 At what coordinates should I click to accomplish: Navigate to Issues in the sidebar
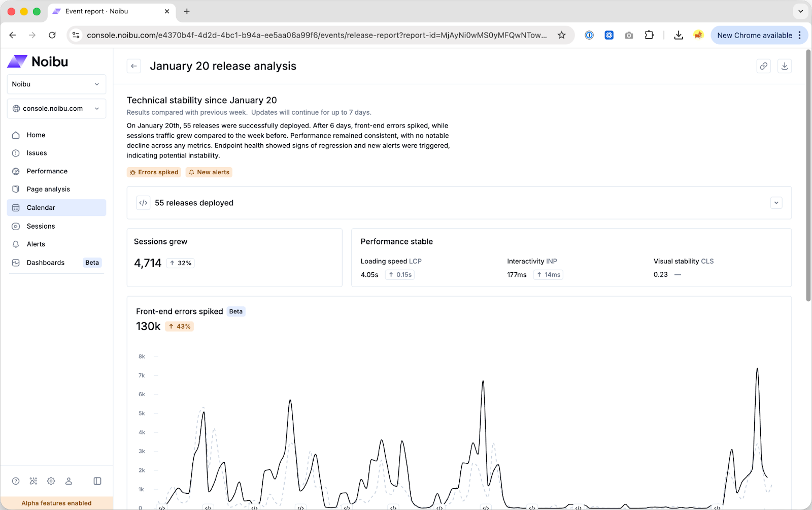37,153
